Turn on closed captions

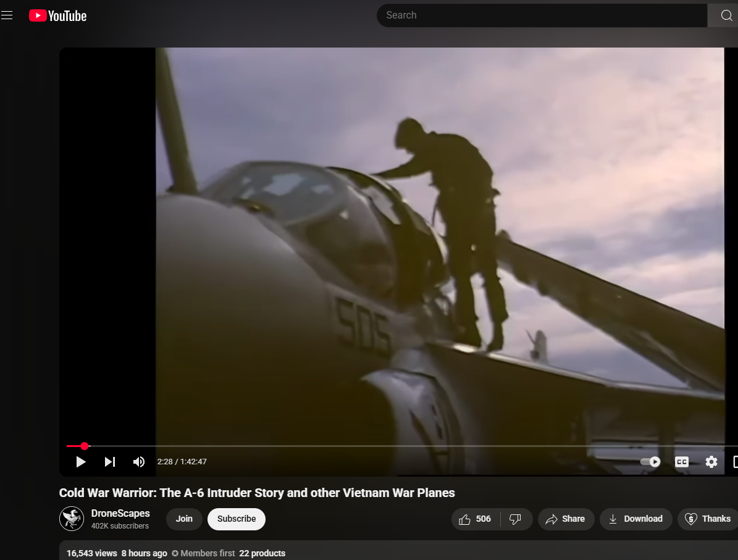[x=682, y=462]
